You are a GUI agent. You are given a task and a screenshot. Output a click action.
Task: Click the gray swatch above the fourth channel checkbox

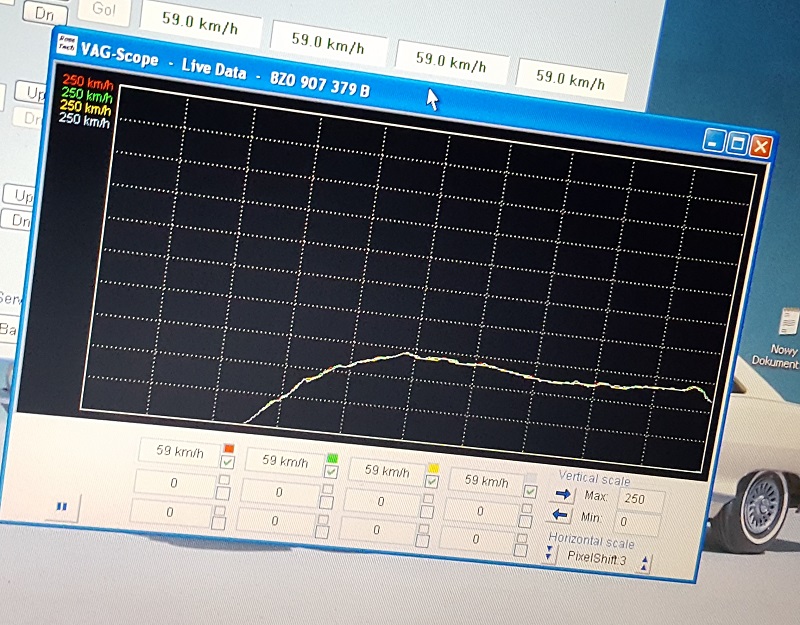pyautogui.click(x=532, y=478)
